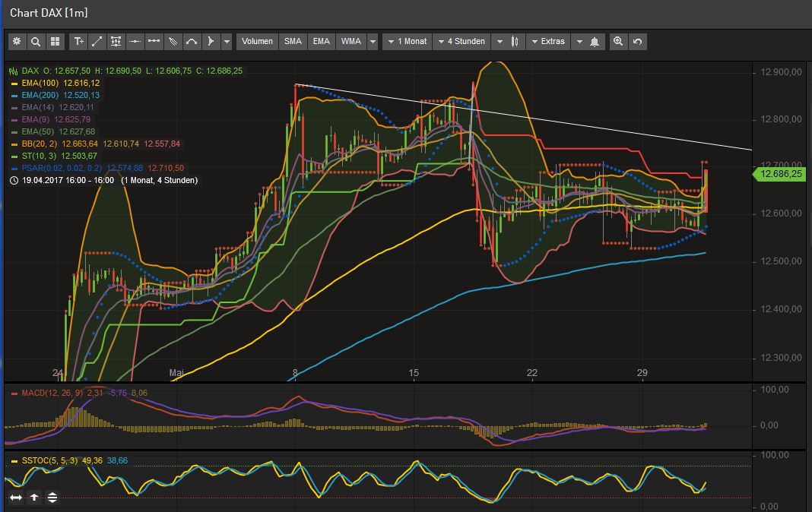Enable the SMA indicator

pos(292,41)
